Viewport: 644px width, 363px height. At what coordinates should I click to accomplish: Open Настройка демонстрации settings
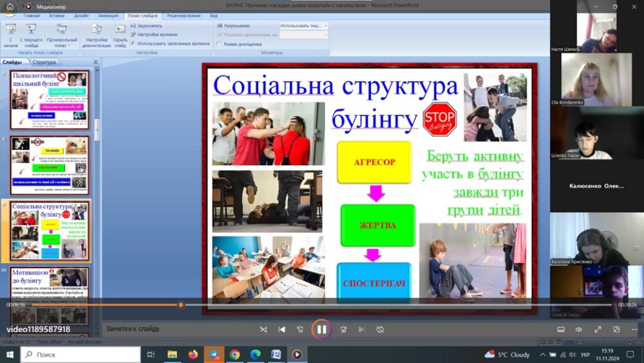point(97,35)
